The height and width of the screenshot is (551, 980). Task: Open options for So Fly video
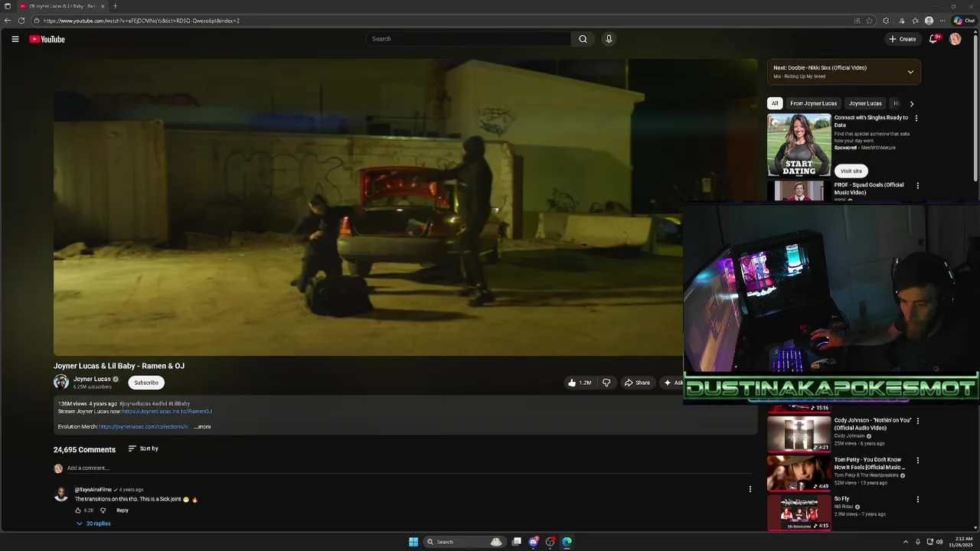[917, 500]
